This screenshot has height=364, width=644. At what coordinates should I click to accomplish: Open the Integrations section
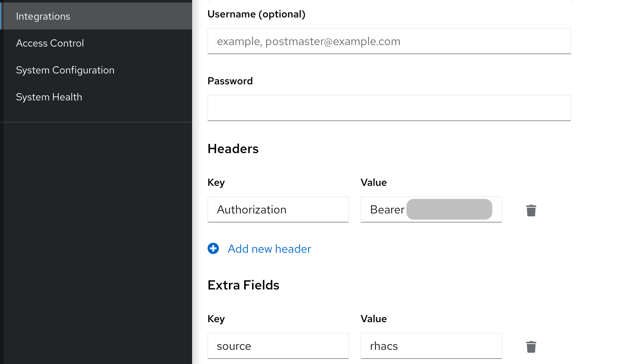click(43, 16)
